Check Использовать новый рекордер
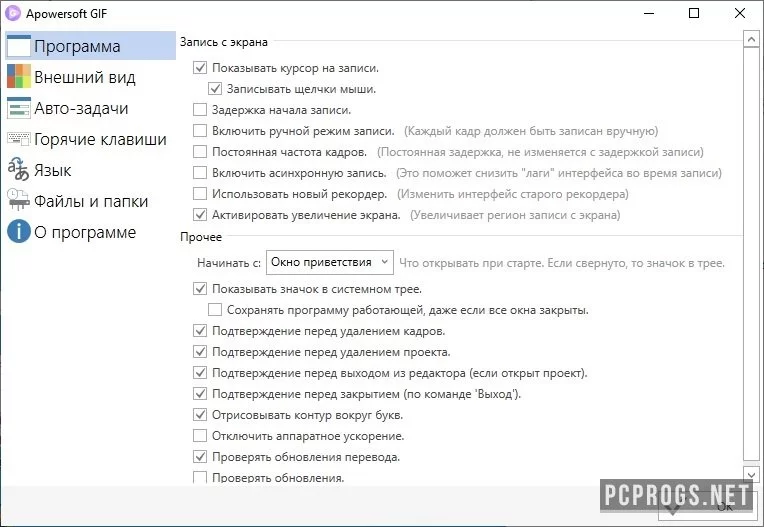Screen dimensions: 764x527 [200, 194]
